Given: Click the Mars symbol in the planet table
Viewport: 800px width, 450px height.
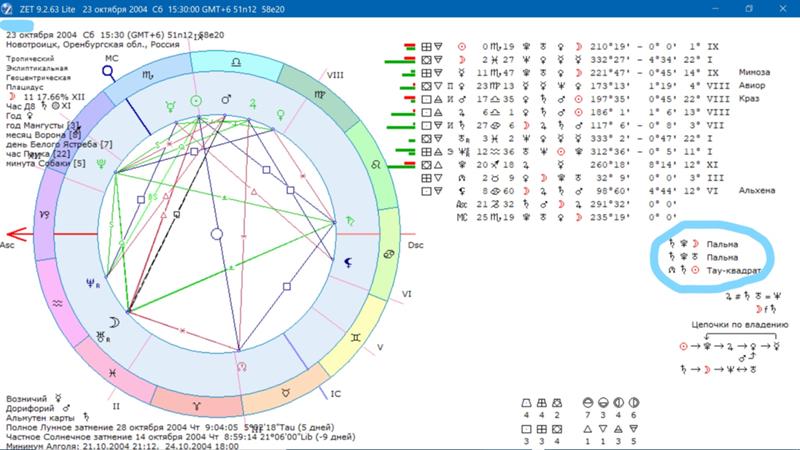Looking at the screenshot, I should 461,99.
